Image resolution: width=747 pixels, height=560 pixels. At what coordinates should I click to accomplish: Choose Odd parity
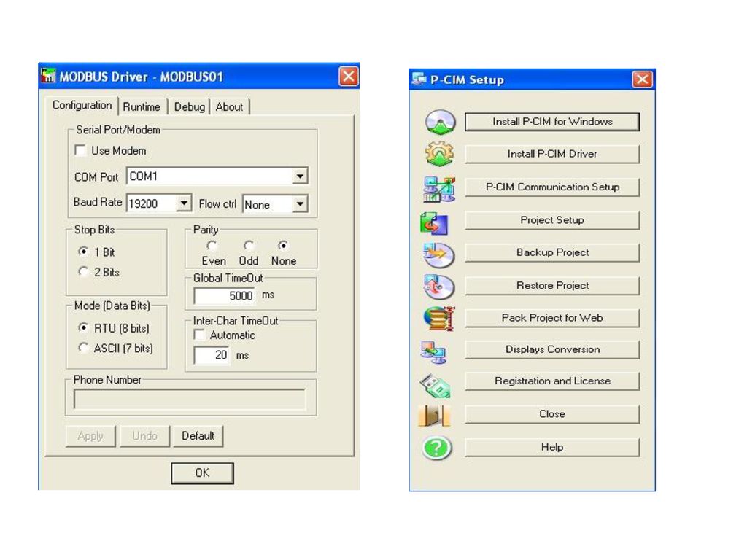[x=248, y=246]
